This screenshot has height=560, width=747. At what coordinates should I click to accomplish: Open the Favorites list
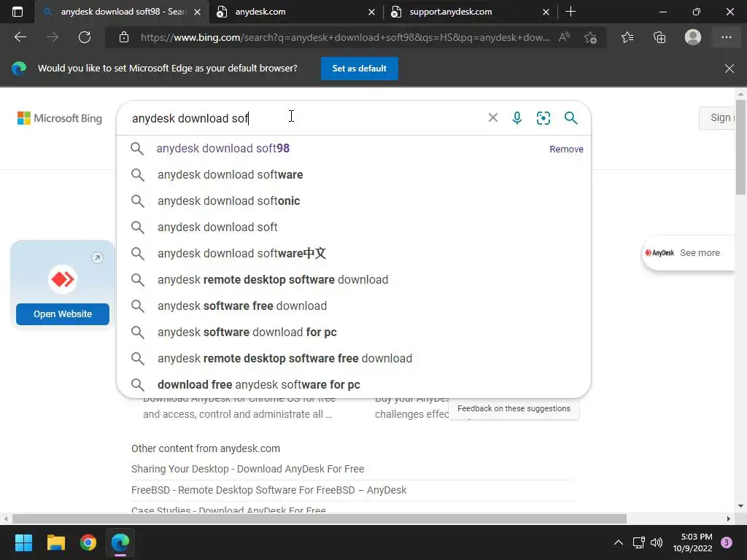point(627,37)
